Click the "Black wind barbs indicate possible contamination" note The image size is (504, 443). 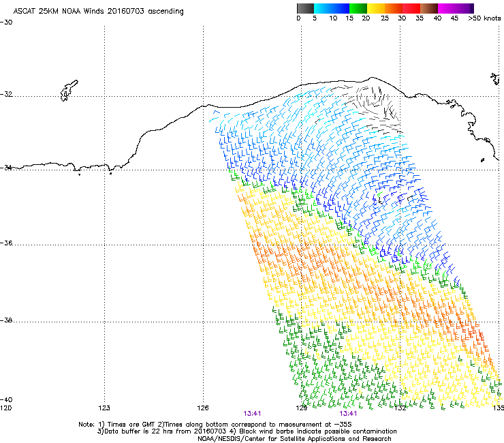click(318, 431)
